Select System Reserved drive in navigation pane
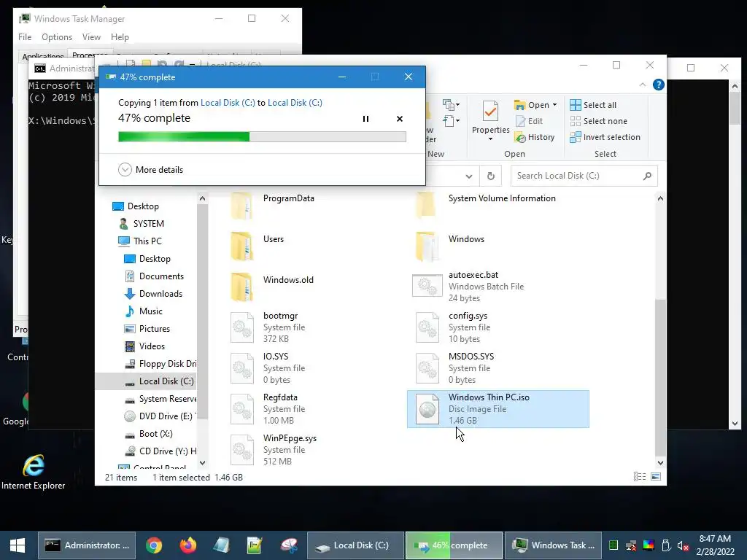The image size is (747, 560). (160, 399)
